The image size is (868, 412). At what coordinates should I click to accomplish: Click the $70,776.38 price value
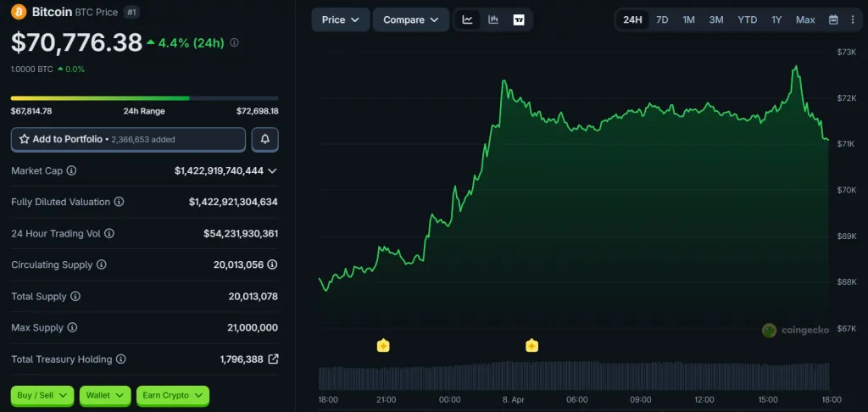76,42
